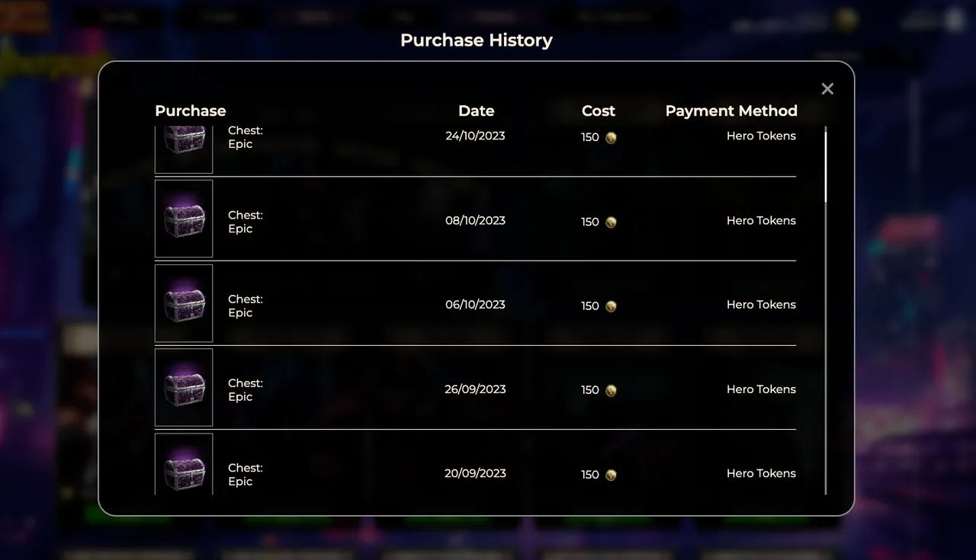The image size is (976, 560).
Task: Click the Cost column header
Action: tap(599, 111)
